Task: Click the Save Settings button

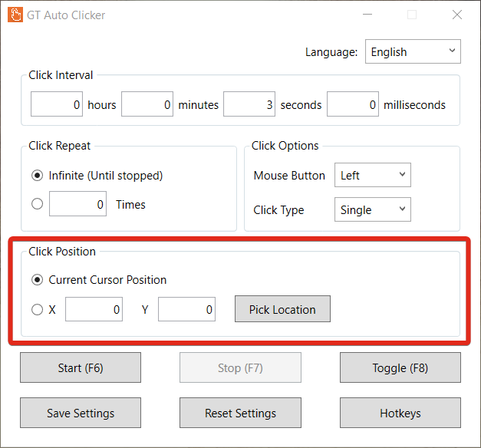Action: [x=81, y=413]
